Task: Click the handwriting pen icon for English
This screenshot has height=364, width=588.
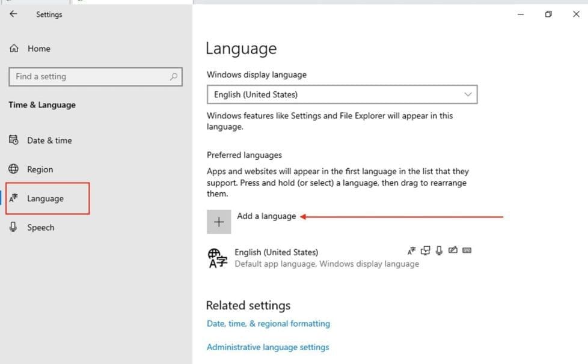Action: (x=454, y=250)
